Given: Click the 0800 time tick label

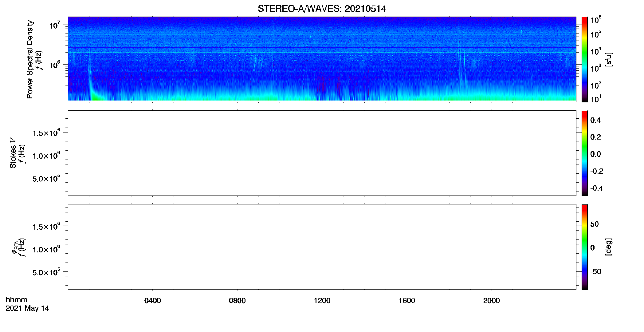Looking at the screenshot, I should coord(237,301).
